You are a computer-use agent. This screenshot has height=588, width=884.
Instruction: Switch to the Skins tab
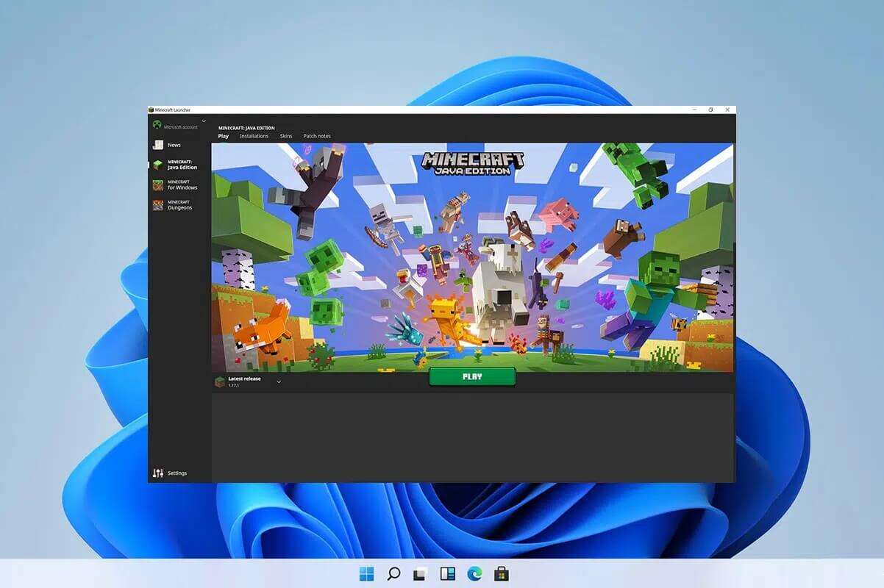[286, 136]
